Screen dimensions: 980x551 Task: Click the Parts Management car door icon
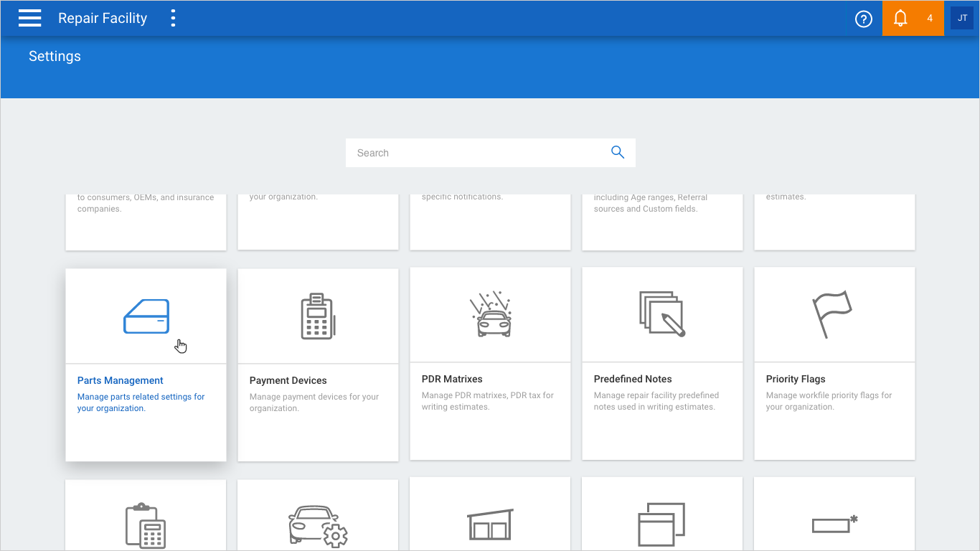146,316
